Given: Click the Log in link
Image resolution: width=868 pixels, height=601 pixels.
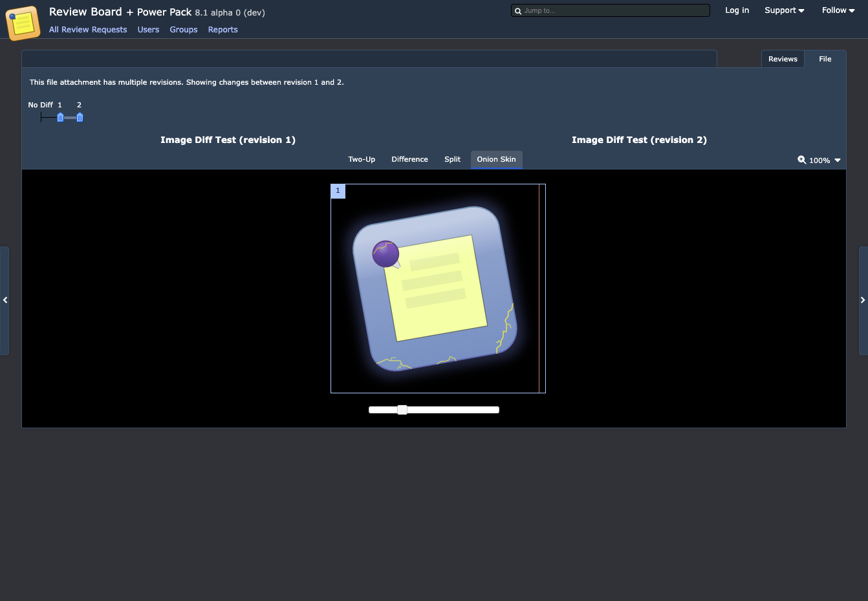Looking at the screenshot, I should [x=737, y=10].
